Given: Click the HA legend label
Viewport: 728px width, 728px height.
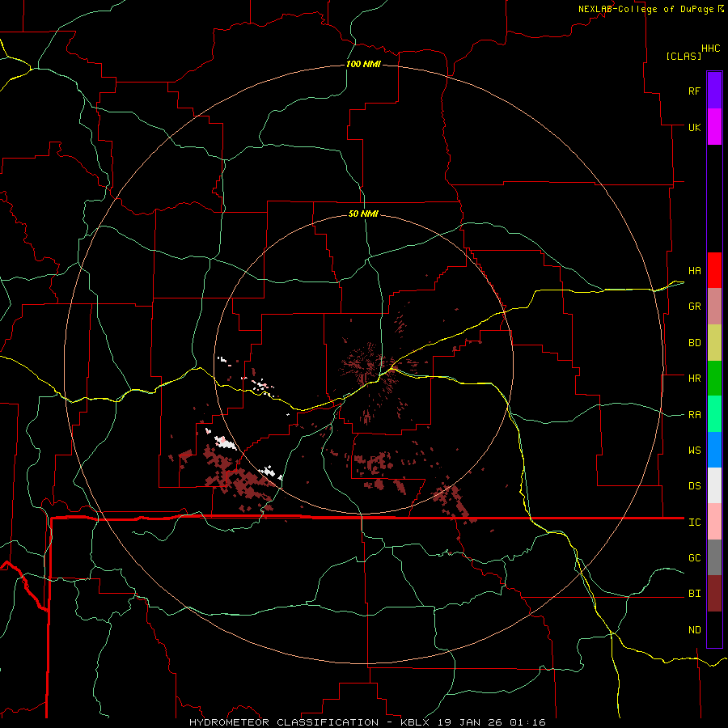Looking at the screenshot, I should pyautogui.click(x=694, y=271).
